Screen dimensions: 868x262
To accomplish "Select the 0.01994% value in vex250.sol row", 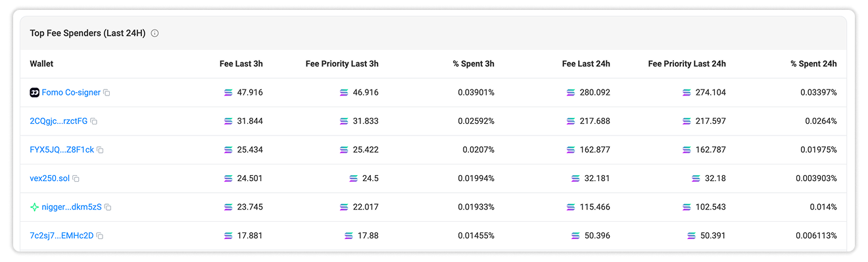I will [476, 178].
